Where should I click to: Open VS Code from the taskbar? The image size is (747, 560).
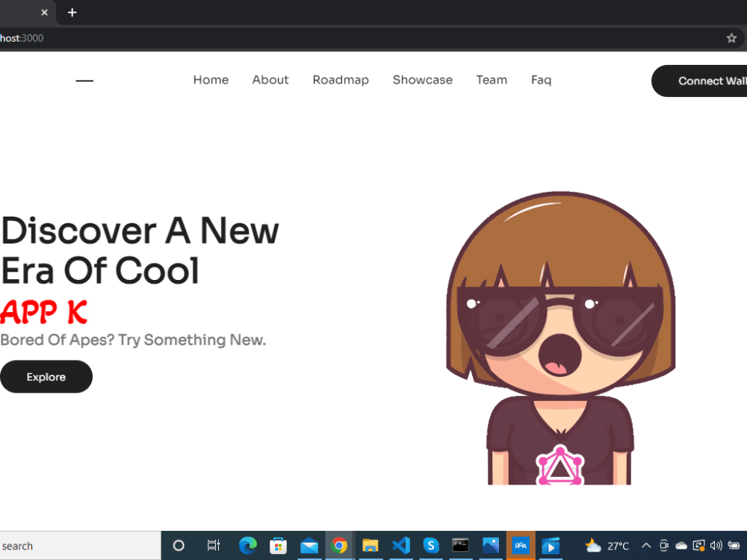[x=400, y=545]
